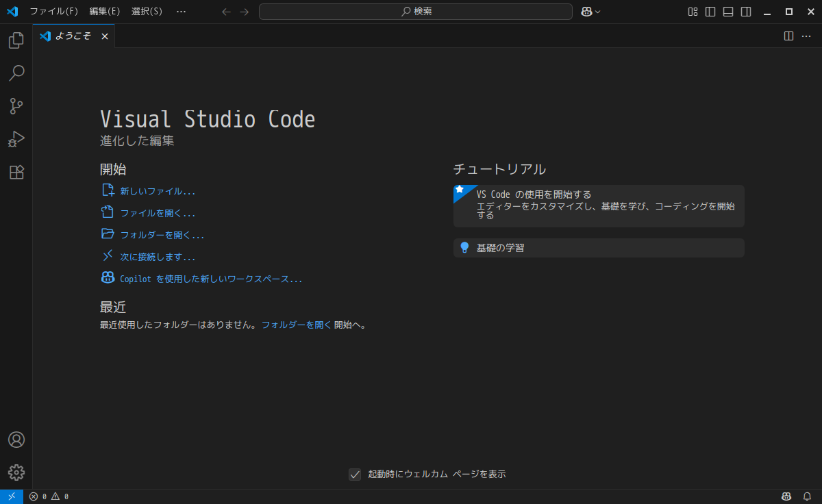Click フォルダーを開く... under 開始

coord(162,235)
